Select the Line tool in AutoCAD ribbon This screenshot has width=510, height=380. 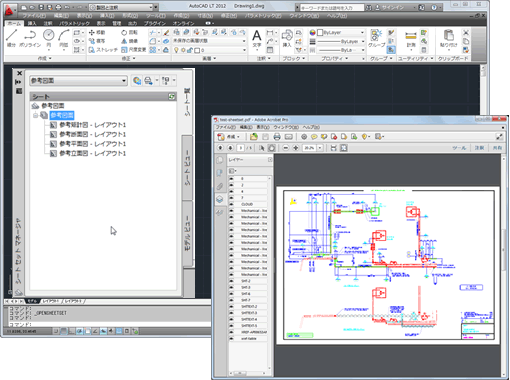[x=11, y=38]
